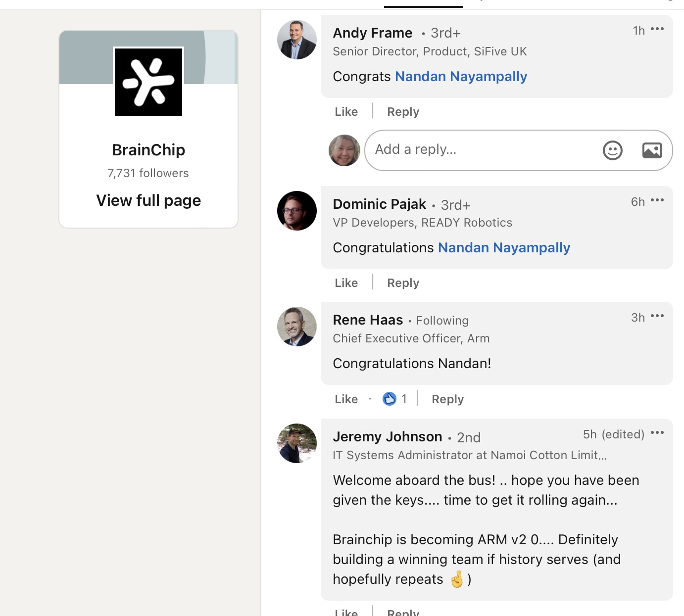Open Andy Frame's profile picture
This screenshot has width=684, height=616.
(297, 40)
